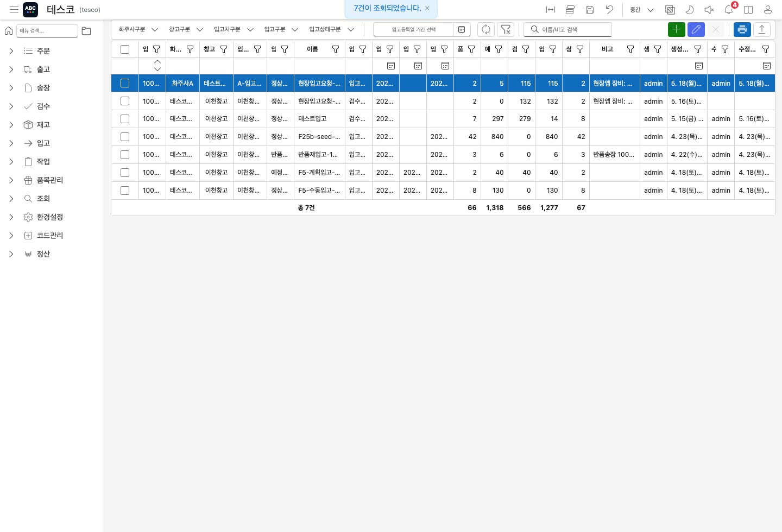The image size is (782, 532).
Task: Click the clear filter funnel icon
Action: click(x=506, y=29)
